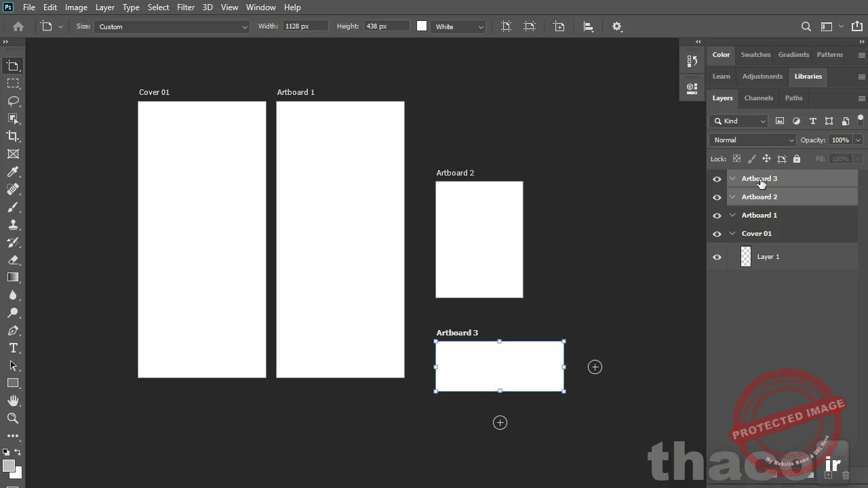Select the Artboard tool in the toolbar
Viewport: 868px width, 488px height.
(14, 66)
